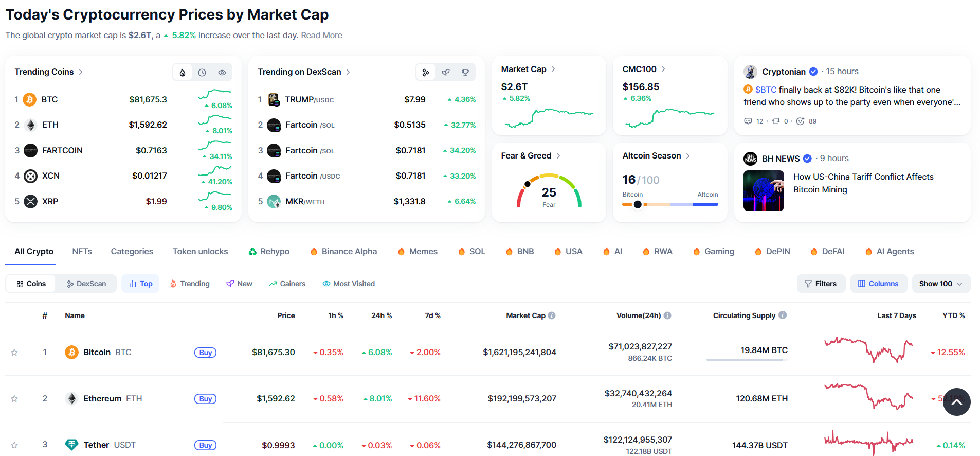The image size is (980, 456).
Task: Click the Market Cap column info icon
Action: tap(552, 315)
